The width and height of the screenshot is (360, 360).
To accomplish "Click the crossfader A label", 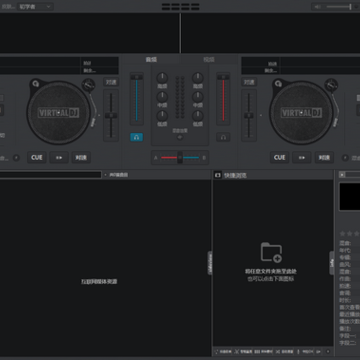I will pyautogui.click(x=156, y=158).
